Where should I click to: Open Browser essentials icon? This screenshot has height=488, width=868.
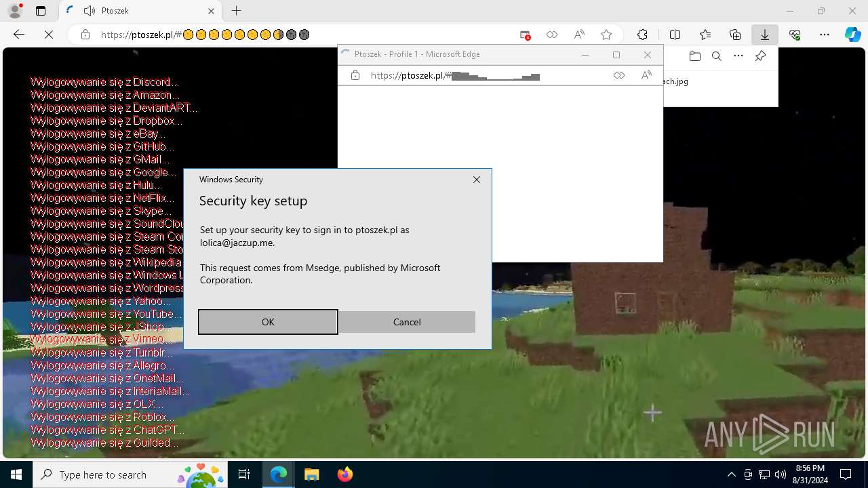[795, 35]
